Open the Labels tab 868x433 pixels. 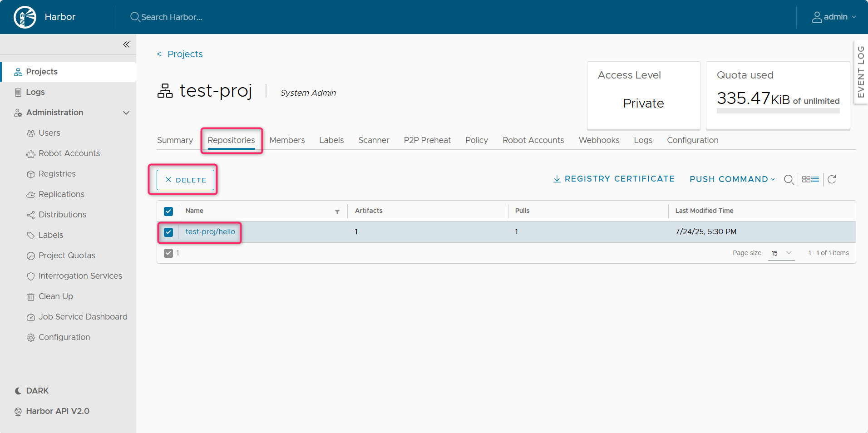(x=331, y=140)
